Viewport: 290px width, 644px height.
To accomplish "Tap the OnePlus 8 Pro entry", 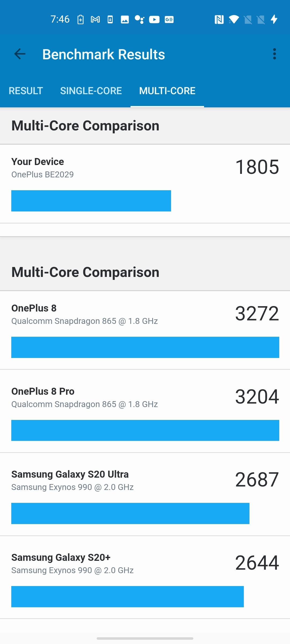I will (x=145, y=413).
